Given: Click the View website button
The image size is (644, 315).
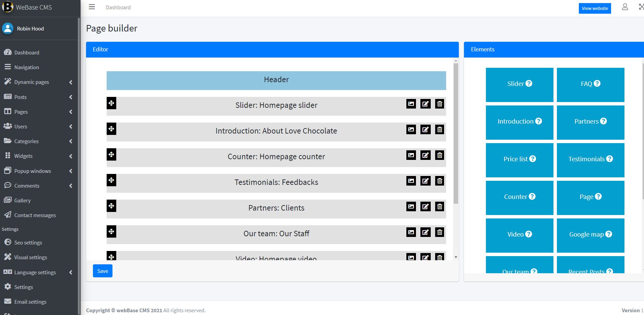Looking at the screenshot, I should pos(595,8).
